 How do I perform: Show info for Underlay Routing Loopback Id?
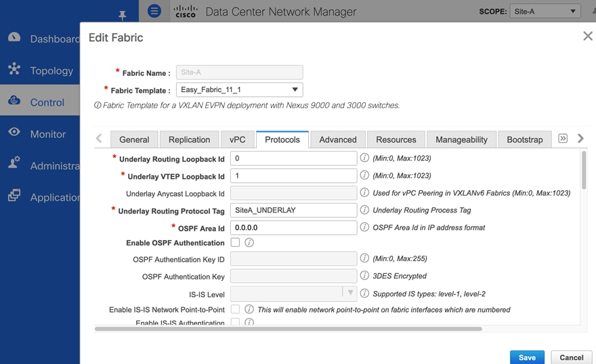364,158
